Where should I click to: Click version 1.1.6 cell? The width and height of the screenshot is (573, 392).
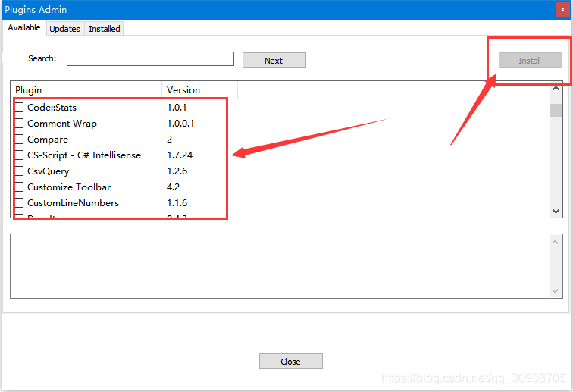[x=177, y=203]
